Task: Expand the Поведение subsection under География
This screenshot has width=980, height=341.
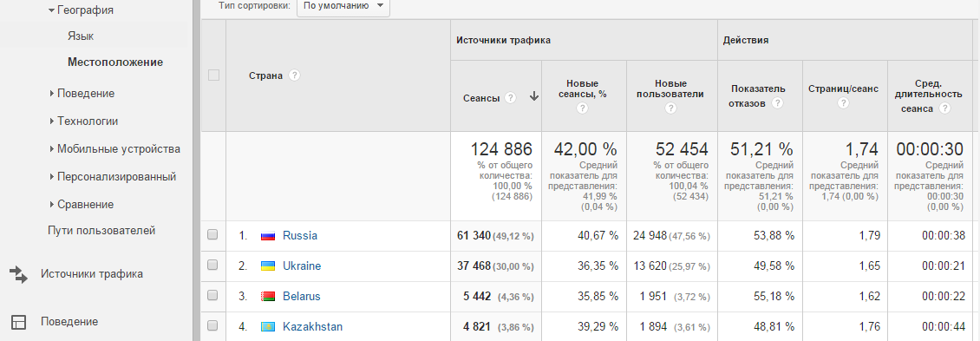Action: tap(52, 93)
